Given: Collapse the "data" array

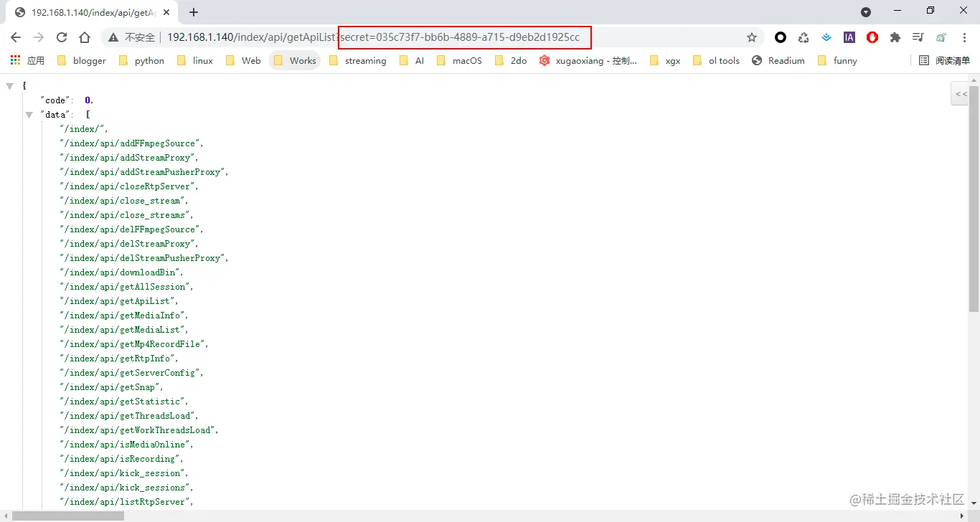Looking at the screenshot, I should 29,115.
